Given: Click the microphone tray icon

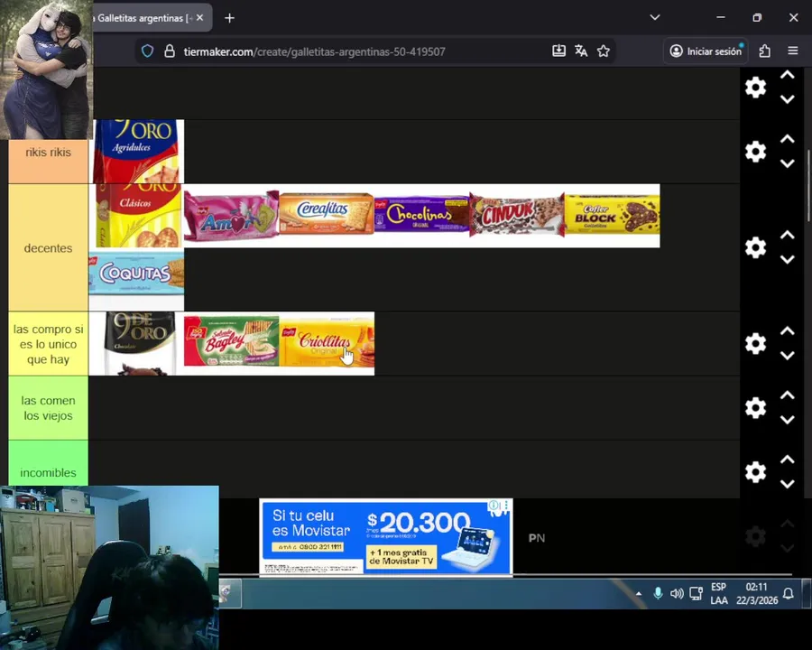Looking at the screenshot, I should click(658, 593).
